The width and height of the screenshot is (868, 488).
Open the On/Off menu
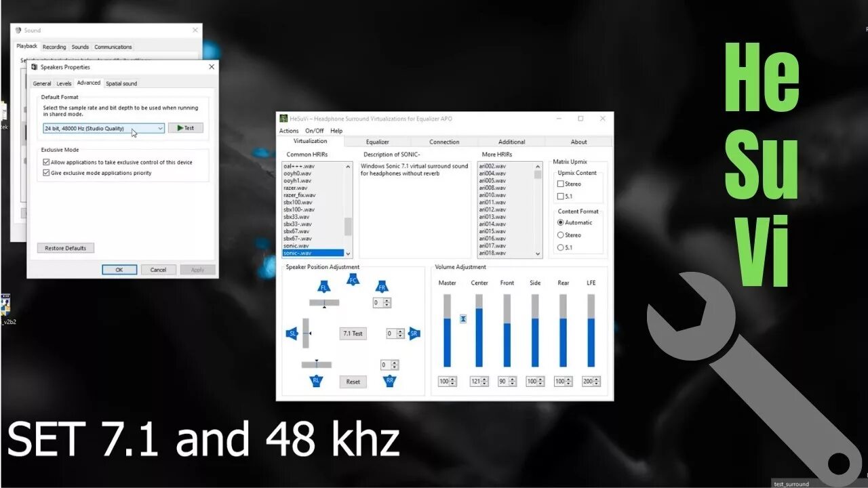(x=315, y=131)
